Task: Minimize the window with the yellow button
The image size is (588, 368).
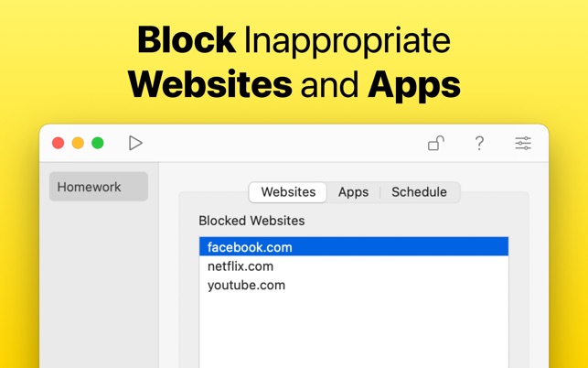Action: click(78, 143)
